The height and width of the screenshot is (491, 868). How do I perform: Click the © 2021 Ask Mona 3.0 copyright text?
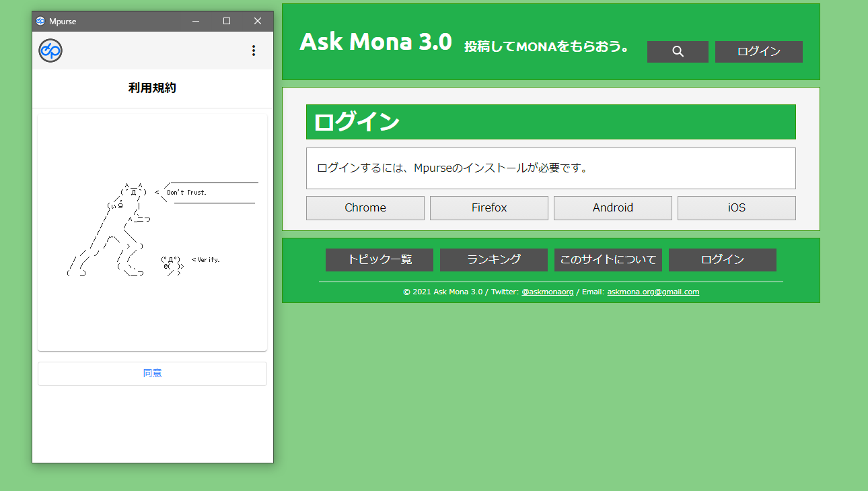[443, 292]
